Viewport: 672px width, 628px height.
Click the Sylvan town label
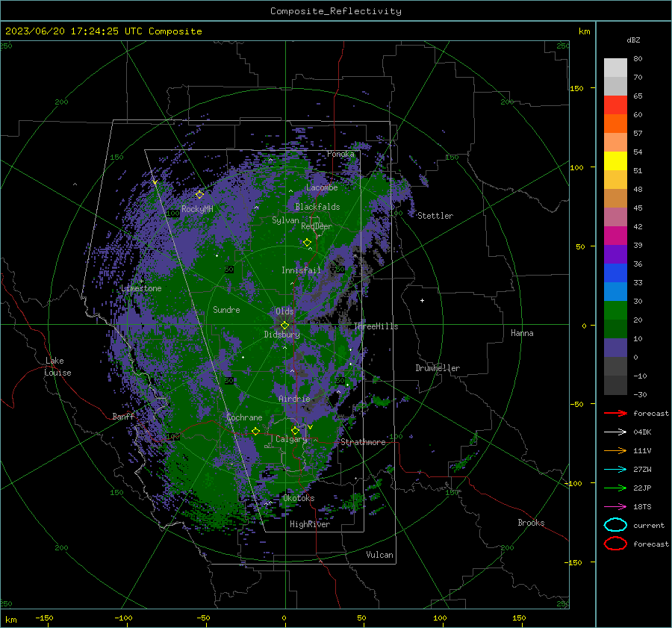285,220
